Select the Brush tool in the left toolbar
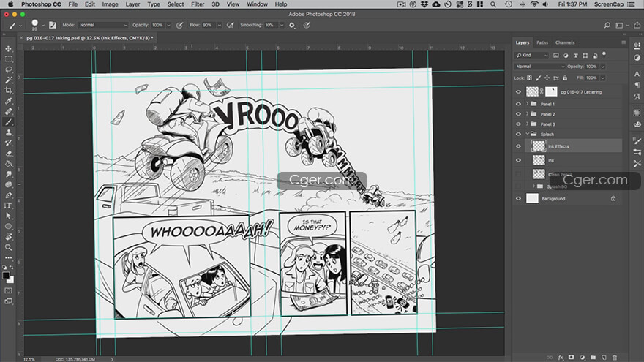The image size is (644, 362). click(8, 122)
